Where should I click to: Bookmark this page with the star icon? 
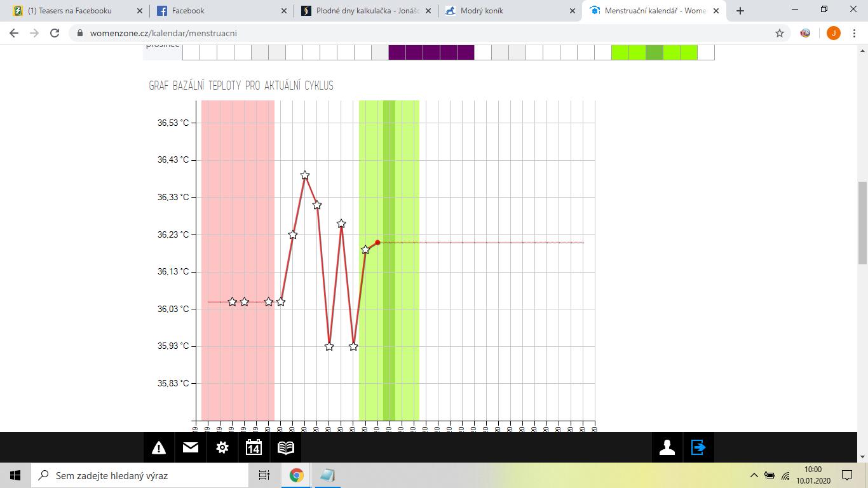780,33
